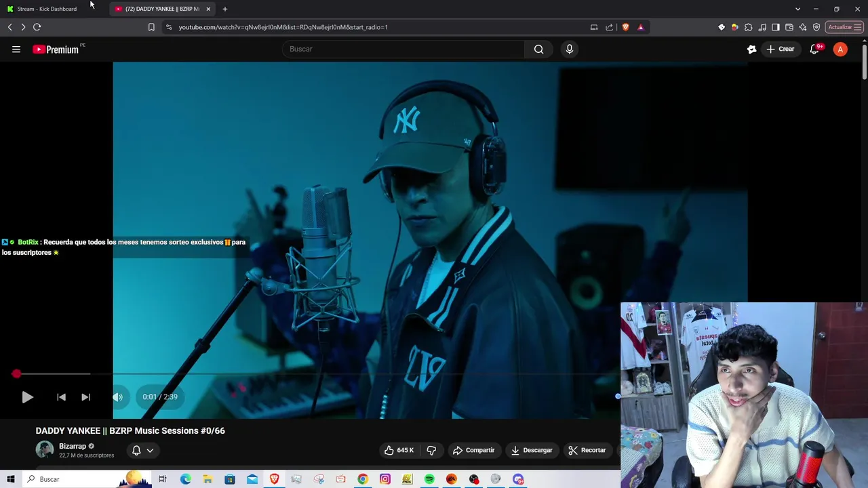Open the tab search dropdown arrow
The height and width of the screenshot is (488, 868).
(797, 9)
